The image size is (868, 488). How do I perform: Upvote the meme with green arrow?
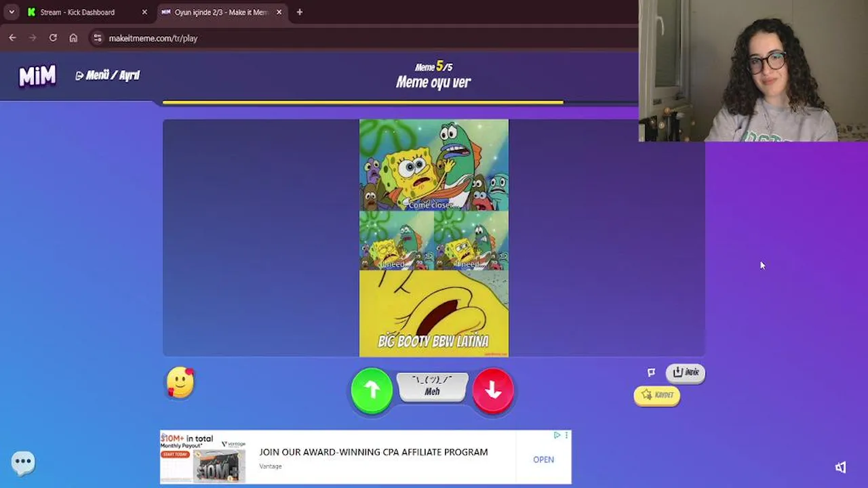[372, 390]
